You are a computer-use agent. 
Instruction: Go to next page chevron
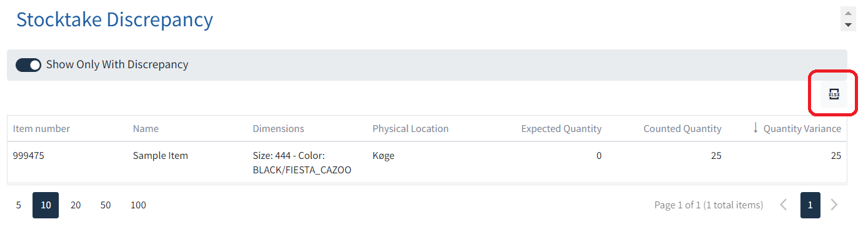(x=834, y=205)
